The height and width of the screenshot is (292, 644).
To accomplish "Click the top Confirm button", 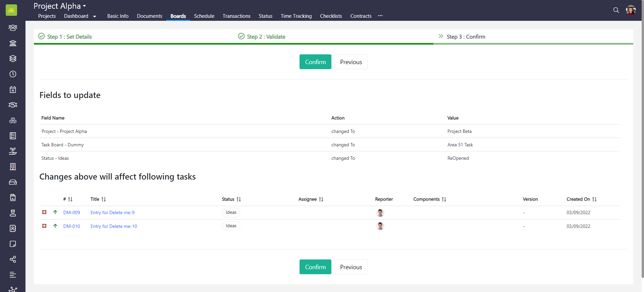I will tap(315, 62).
